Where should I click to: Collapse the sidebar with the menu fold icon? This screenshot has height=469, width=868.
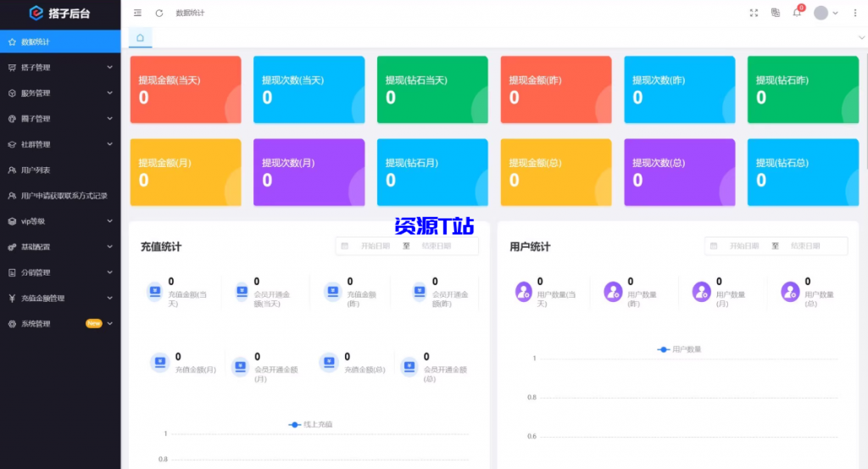[138, 13]
